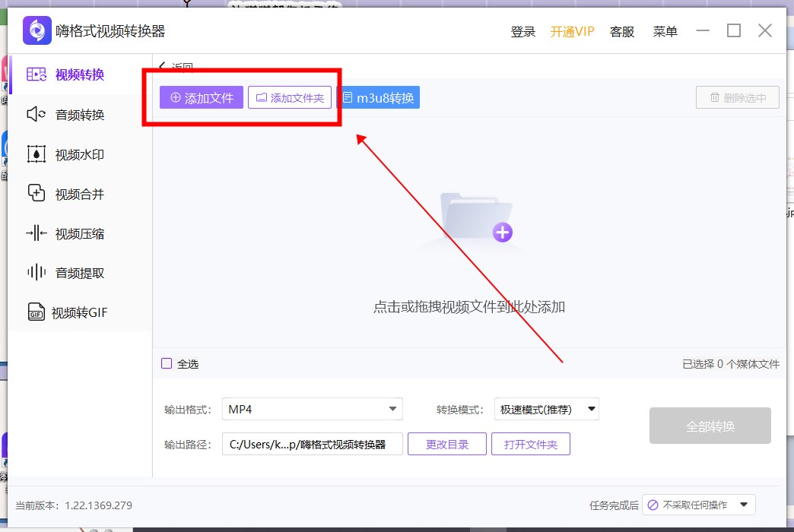
Task: Click the 添加文件 add files button
Action: coord(200,97)
